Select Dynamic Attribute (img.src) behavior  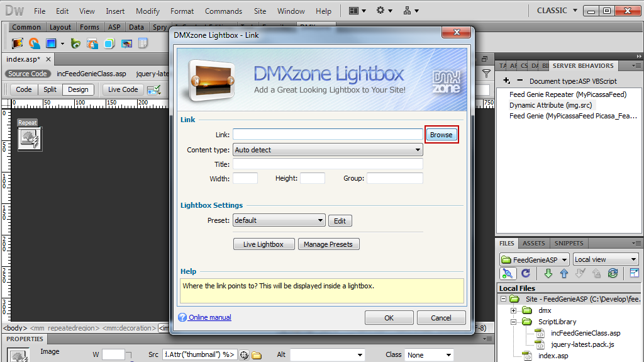coord(550,105)
